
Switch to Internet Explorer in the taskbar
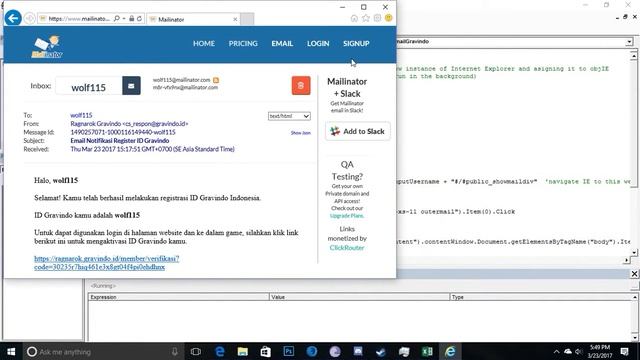tap(450, 351)
